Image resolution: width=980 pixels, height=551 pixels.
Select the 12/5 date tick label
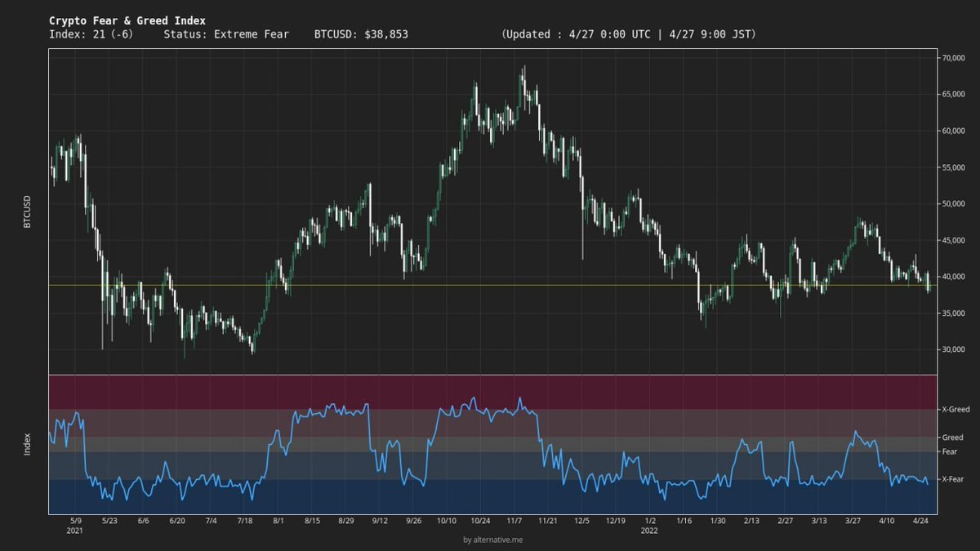(x=581, y=520)
